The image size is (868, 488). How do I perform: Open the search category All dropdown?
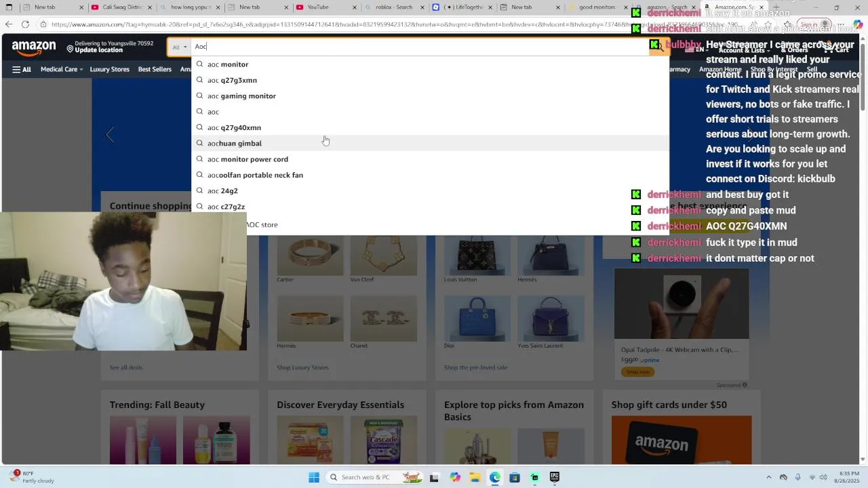(x=179, y=47)
